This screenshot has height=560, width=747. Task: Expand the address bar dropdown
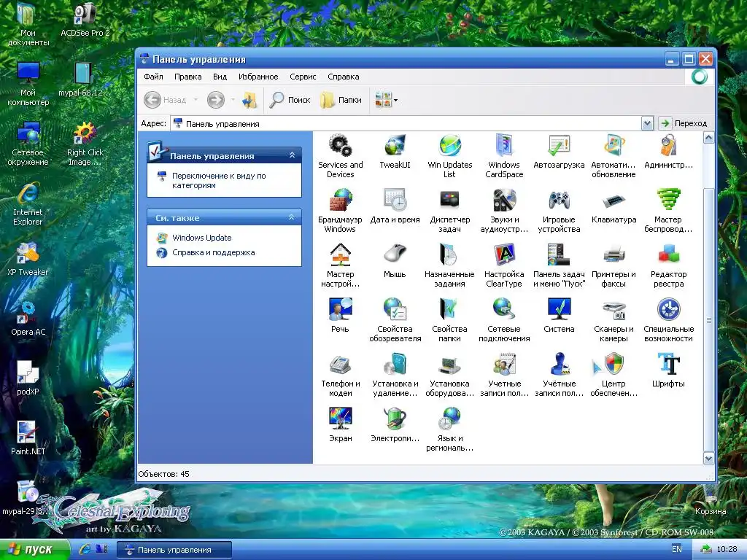pyautogui.click(x=646, y=124)
